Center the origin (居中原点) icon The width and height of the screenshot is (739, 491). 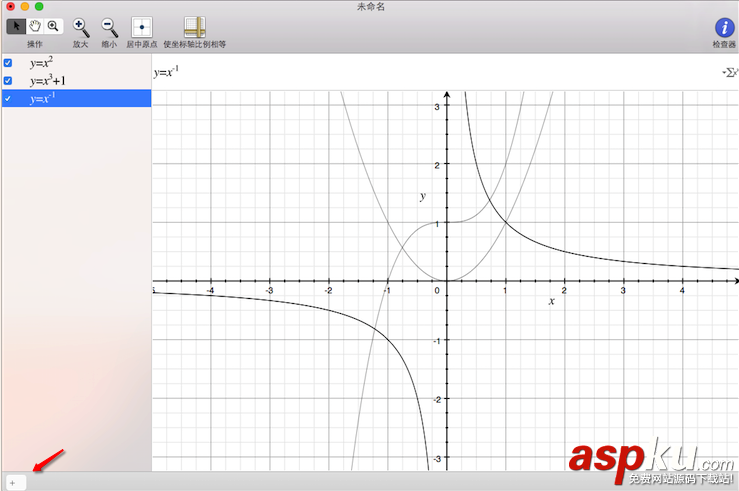(x=141, y=27)
